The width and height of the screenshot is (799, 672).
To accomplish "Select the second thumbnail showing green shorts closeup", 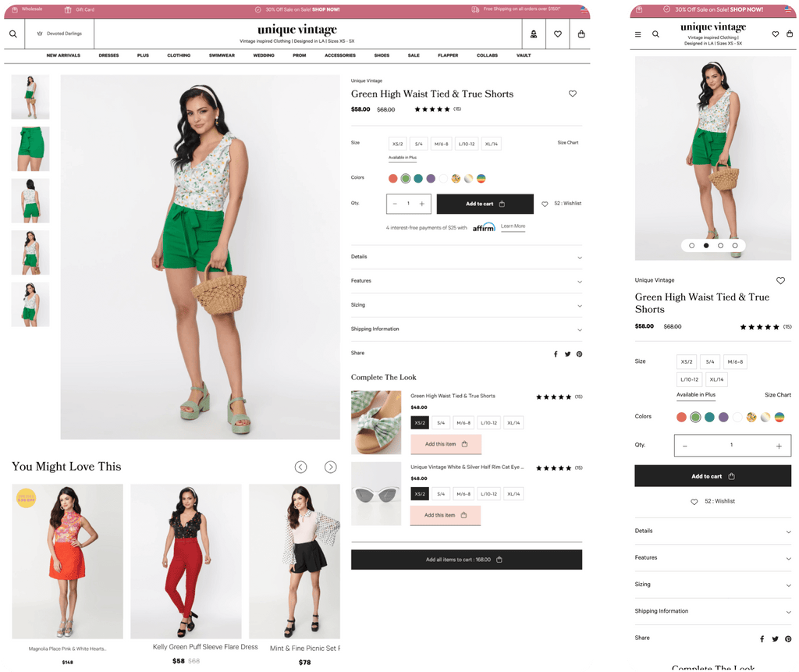I will click(30, 149).
